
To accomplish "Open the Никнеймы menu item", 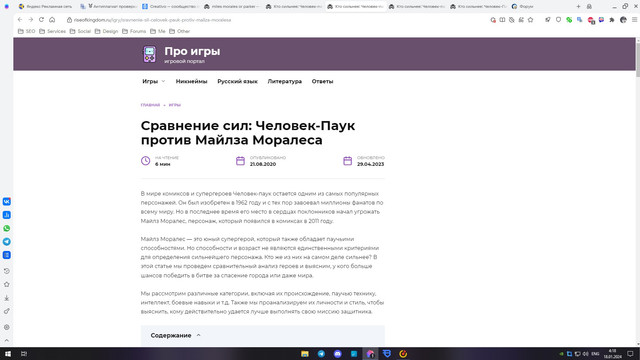I will pyautogui.click(x=191, y=81).
